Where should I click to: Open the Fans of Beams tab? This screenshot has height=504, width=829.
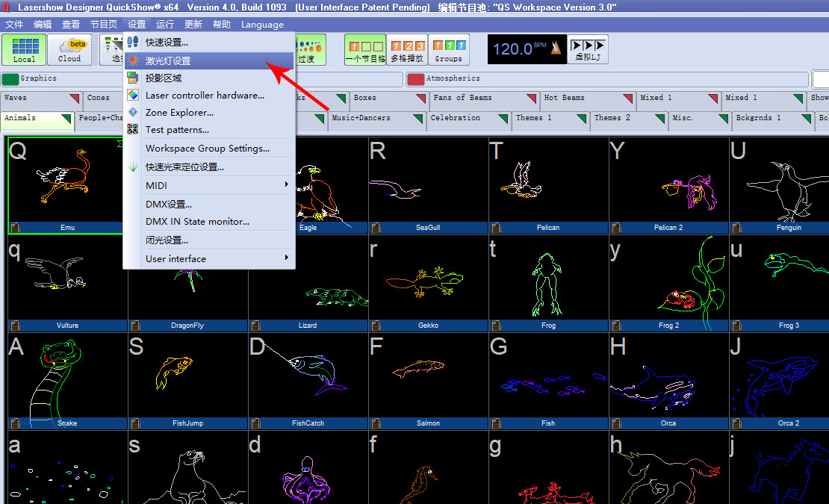[x=484, y=99]
